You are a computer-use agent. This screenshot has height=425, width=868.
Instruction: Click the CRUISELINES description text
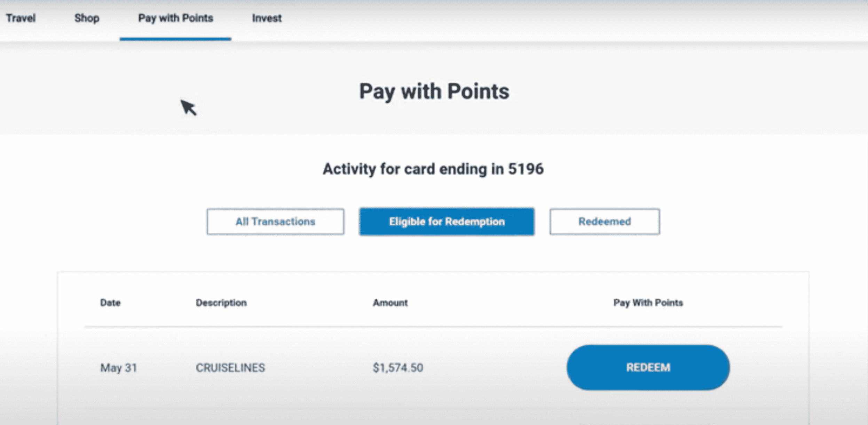pyautogui.click(x=231, y=368)
